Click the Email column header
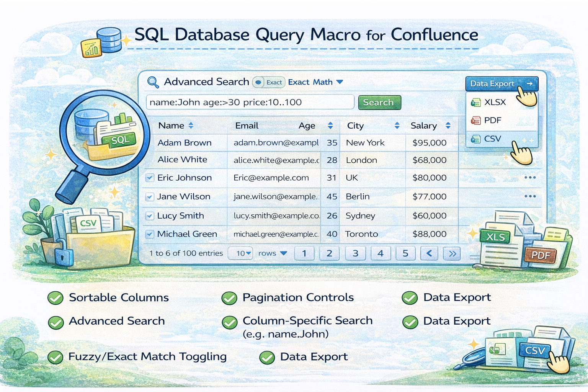 point(247,126)
